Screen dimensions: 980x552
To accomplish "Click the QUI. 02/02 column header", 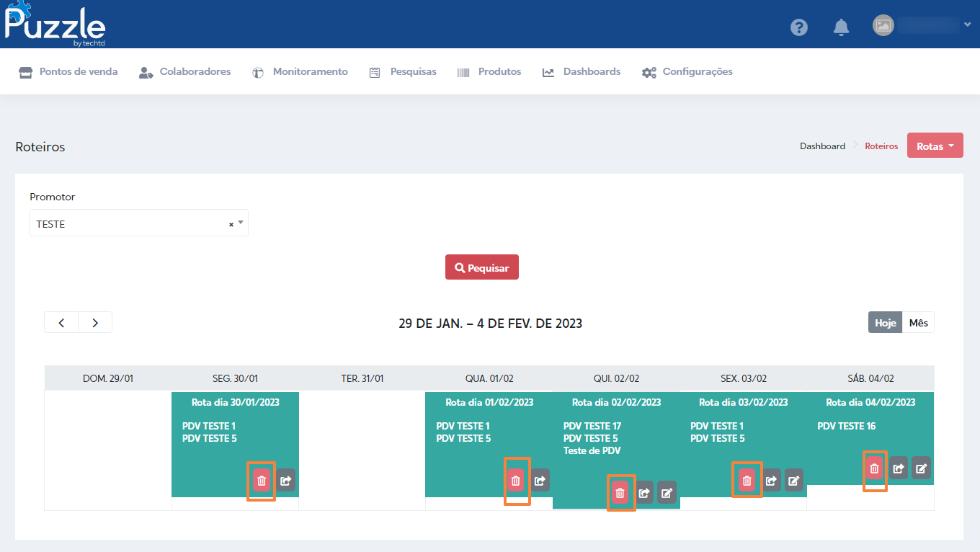I will coord(616,378).
